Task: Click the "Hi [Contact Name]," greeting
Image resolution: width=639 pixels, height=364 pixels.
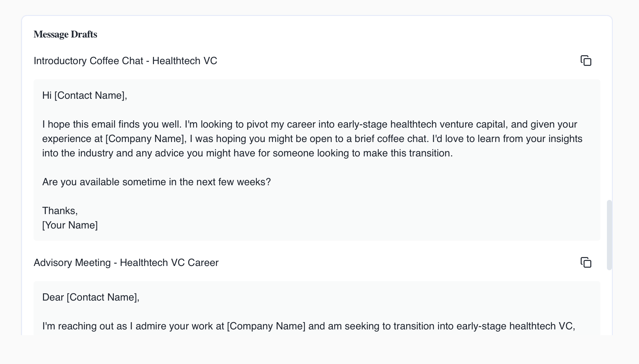Action: 85,95
